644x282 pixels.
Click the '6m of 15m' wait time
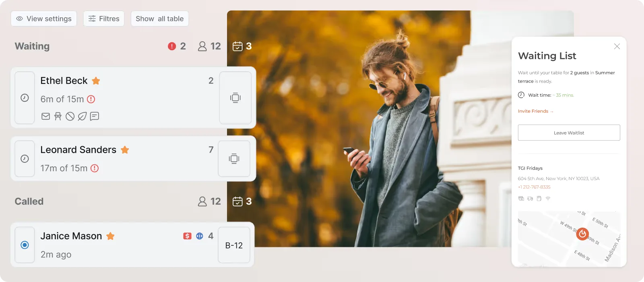(x=62, y=99)
